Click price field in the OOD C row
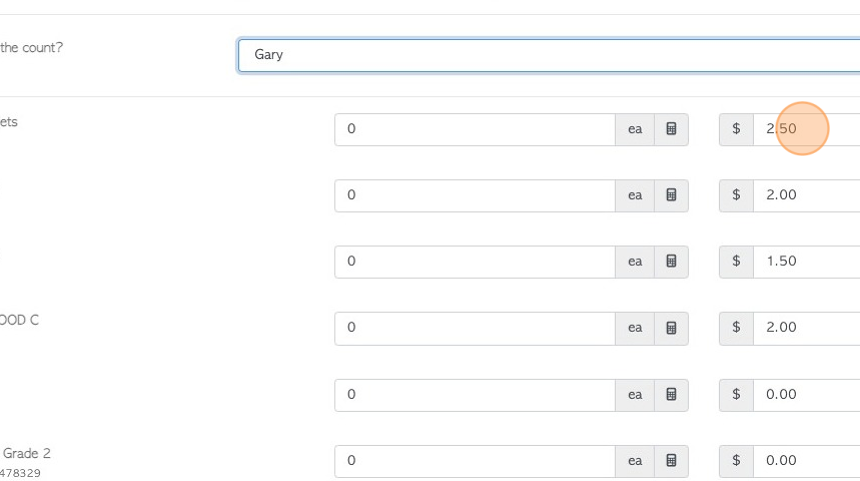 807,328
